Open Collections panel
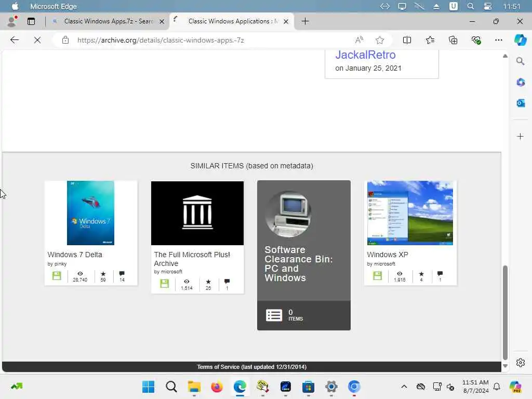532x399 pixels. (453, 40)
